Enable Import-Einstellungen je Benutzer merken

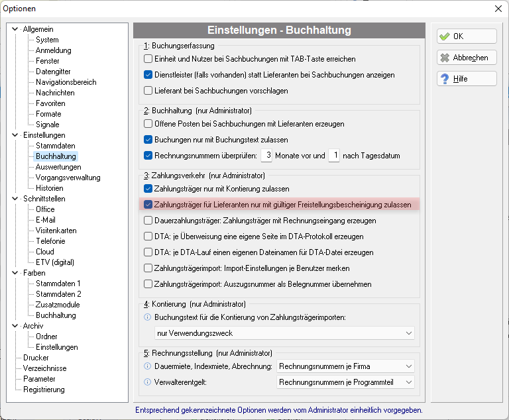point(148,268)
